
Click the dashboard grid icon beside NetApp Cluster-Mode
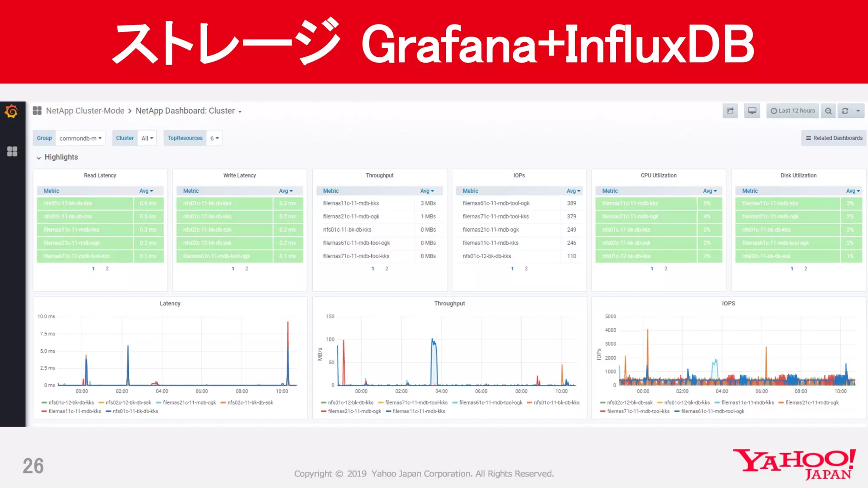(x=37, y=111)
